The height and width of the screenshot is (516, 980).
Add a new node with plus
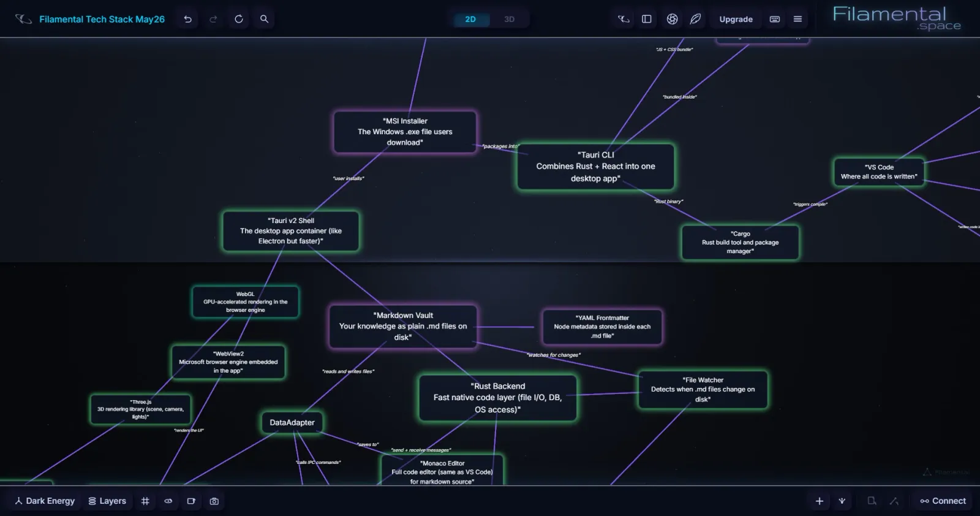[x=820, y=501]
